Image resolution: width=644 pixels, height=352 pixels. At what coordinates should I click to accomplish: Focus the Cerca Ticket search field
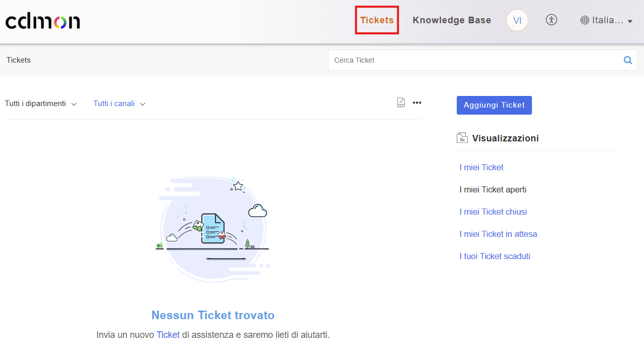pyautogui.click(x=474, y=60)
